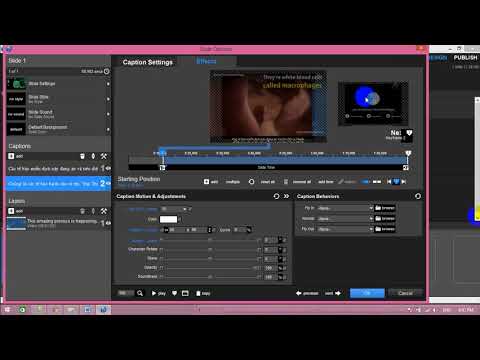Click the Character Rotate slider track
The image size is (480, 360).
(x=210, y=249)
